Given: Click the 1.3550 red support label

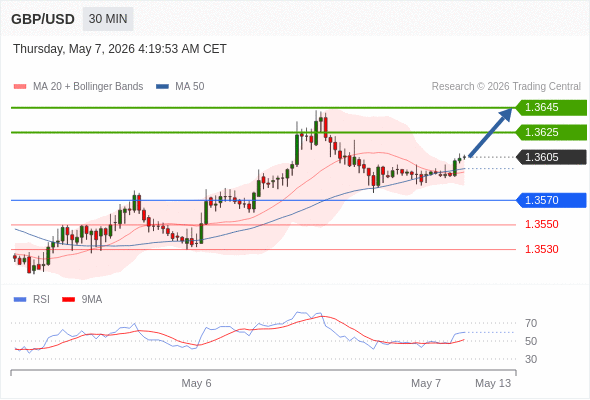Looking at the screenshot, I should pos(541,225).
